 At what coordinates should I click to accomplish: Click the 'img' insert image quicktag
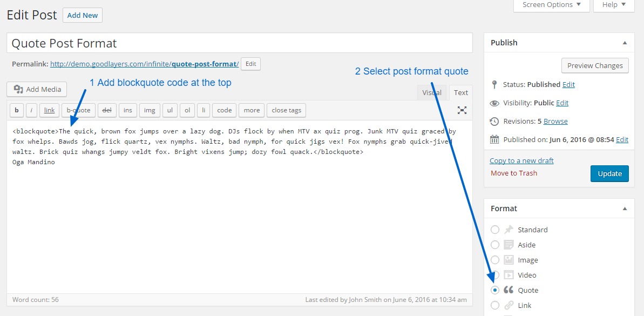[x=150, y=110]
